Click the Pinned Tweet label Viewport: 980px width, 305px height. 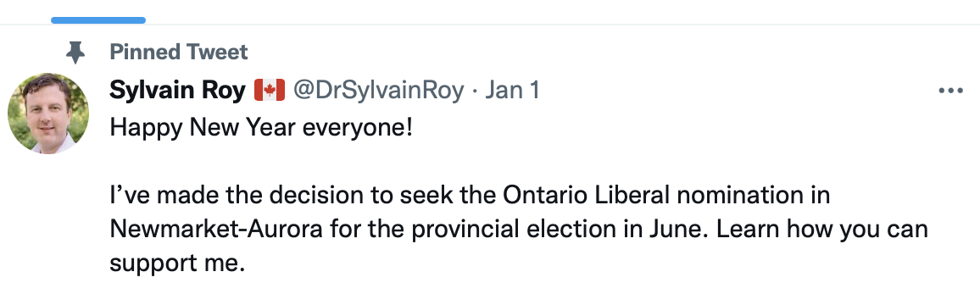coord(179,52)
